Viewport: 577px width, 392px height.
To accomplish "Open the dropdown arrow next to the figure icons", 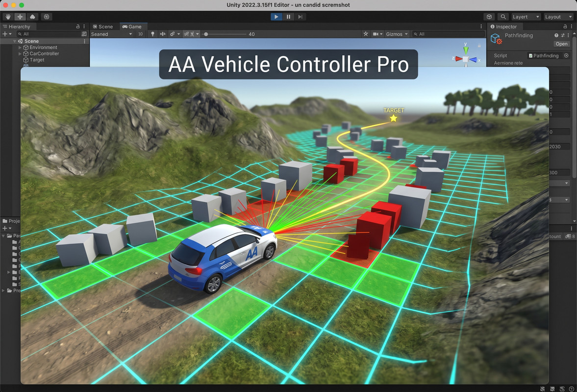I will [x=197, y=34].
